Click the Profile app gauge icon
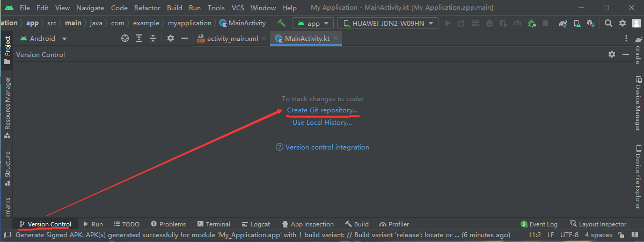Screen dimensions: 644x242 (517, 23)
